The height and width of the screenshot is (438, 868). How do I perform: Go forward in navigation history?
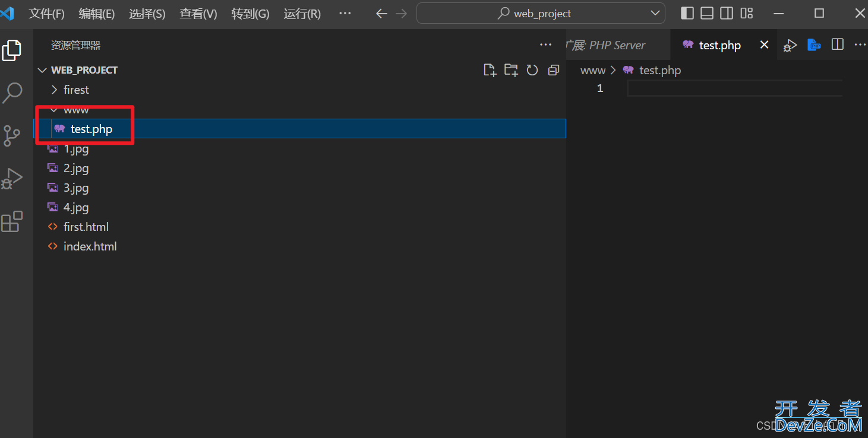click(402, 14)
